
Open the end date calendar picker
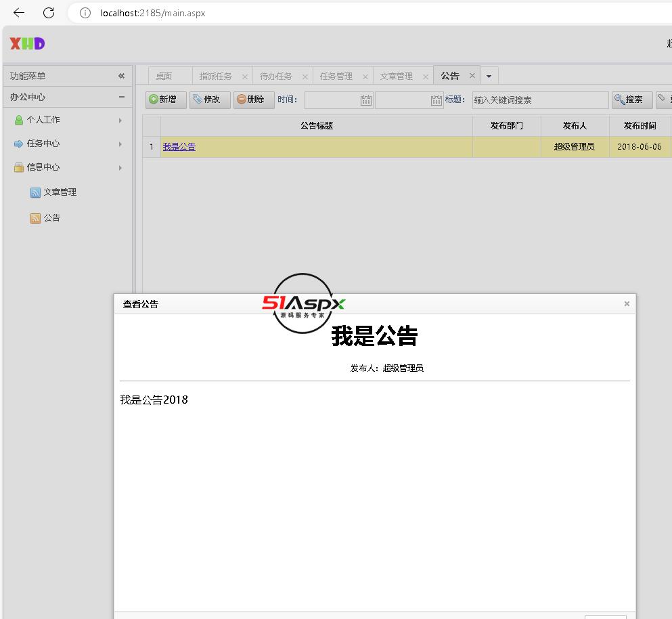point(436,100)
